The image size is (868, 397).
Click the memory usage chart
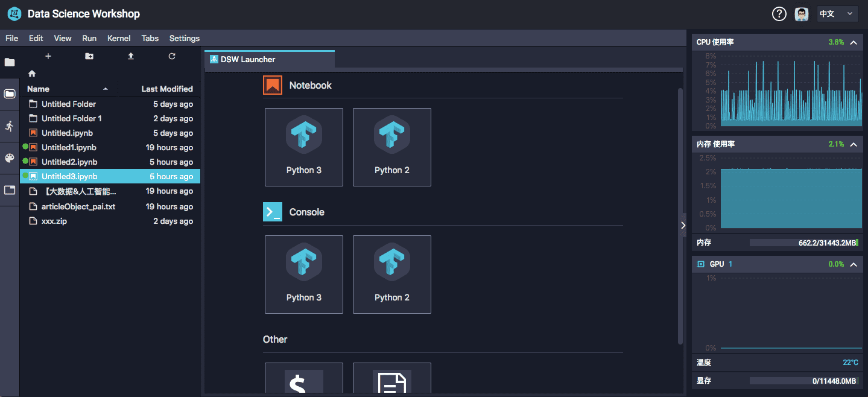(791, 192)
